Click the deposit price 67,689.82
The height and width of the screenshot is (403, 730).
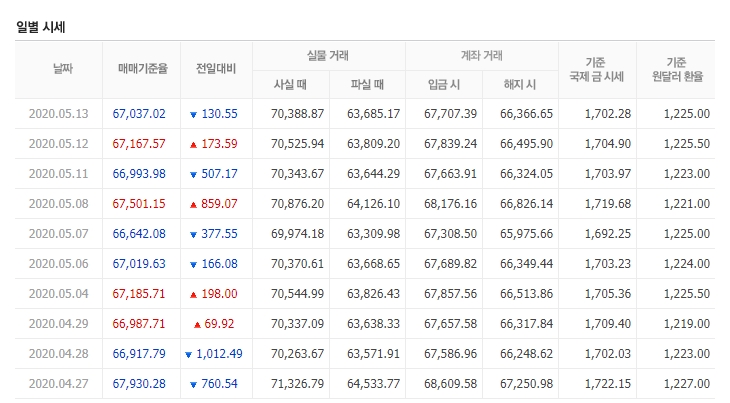(450, 264)
